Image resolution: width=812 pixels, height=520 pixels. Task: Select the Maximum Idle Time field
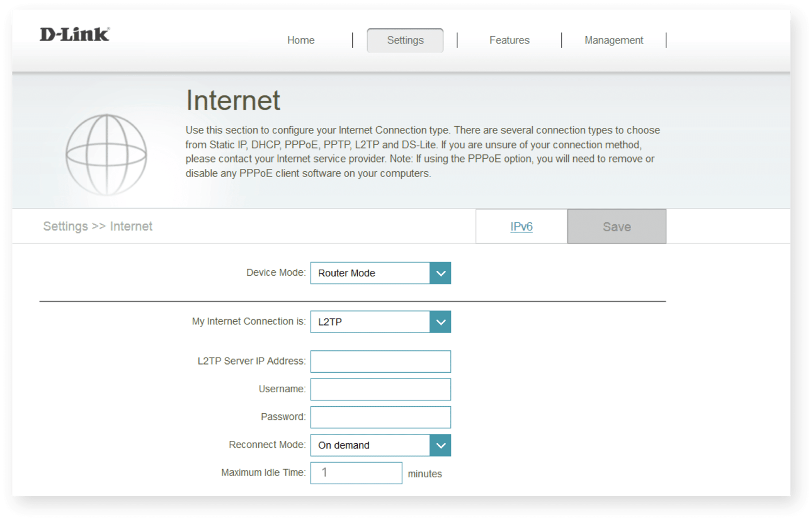pyautogui.click(x=356, y=473)
